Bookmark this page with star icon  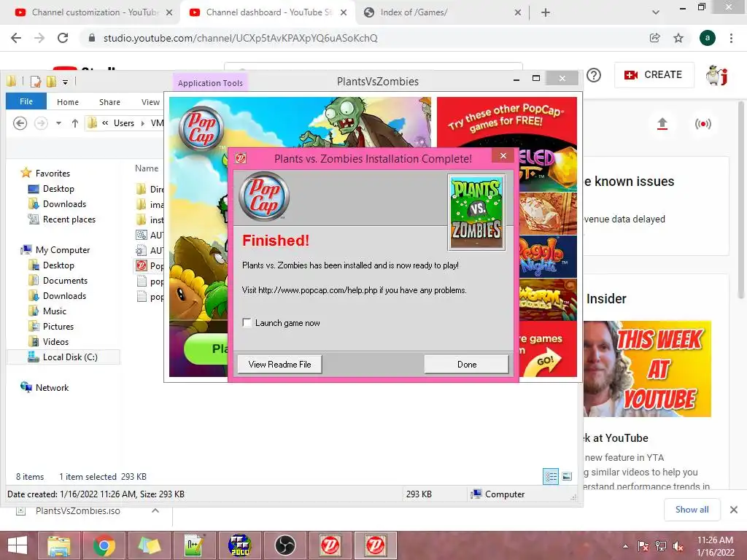(678, 38)
